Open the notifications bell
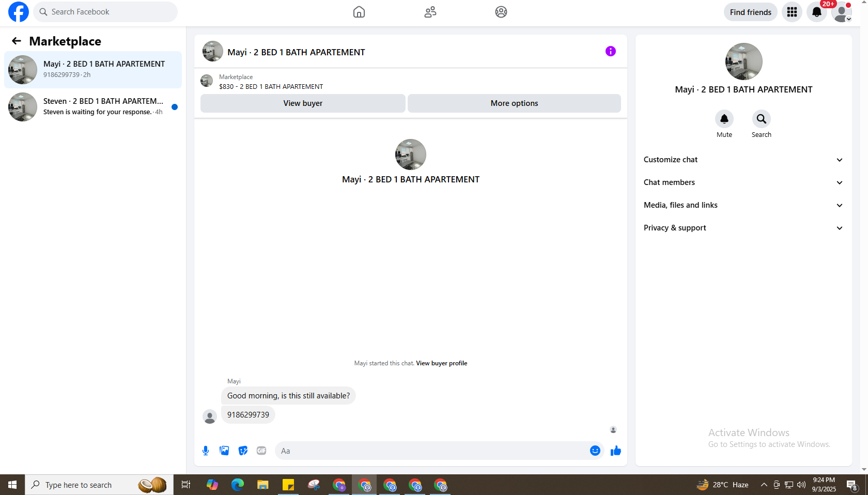 817,12
